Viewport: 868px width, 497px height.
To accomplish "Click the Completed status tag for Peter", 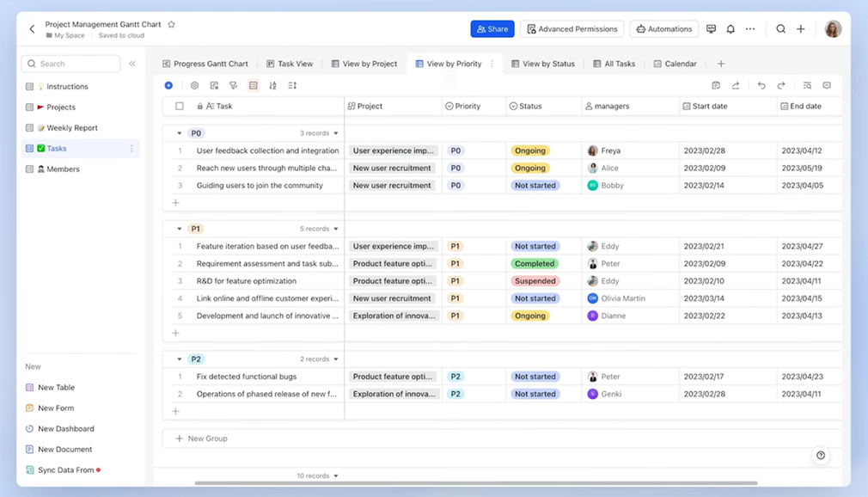I will (x=534, y=264).
